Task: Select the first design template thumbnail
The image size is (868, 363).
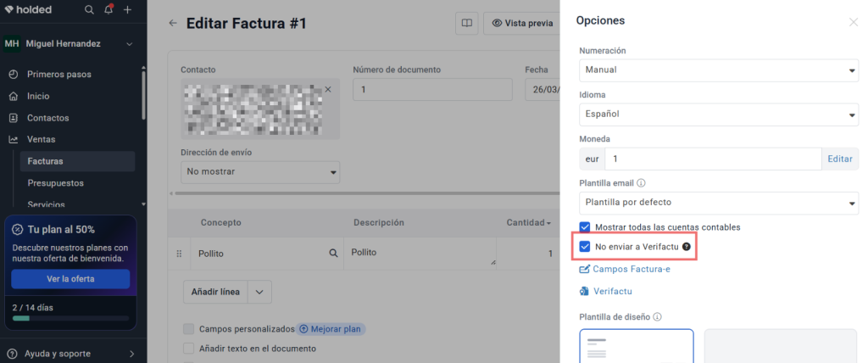Action: click(x=637, y=346)
